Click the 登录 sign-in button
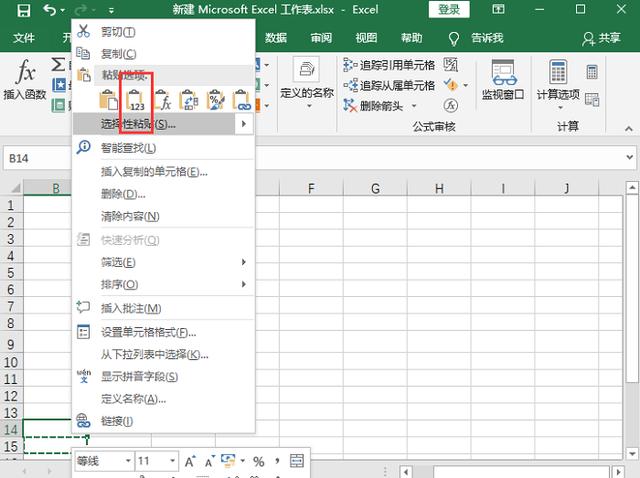 (449, 9)
